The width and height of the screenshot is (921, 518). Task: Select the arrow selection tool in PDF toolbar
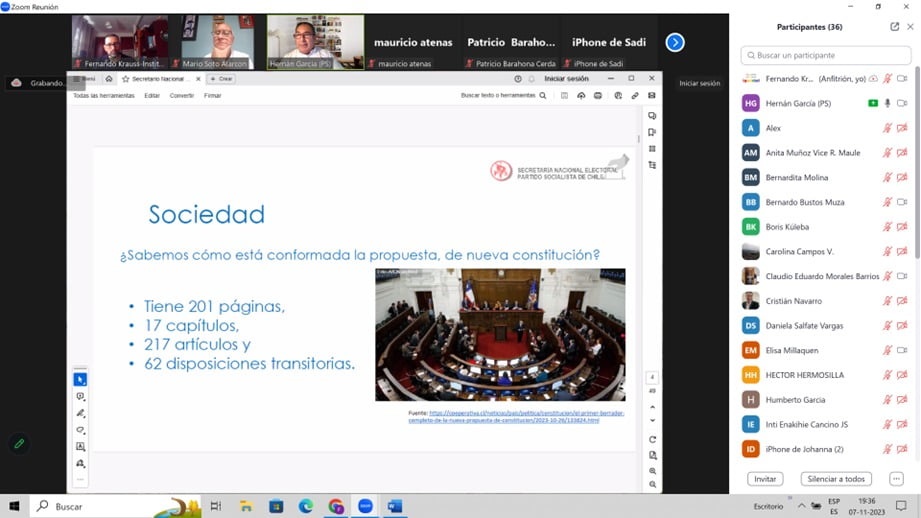click(x=81, y=380)
